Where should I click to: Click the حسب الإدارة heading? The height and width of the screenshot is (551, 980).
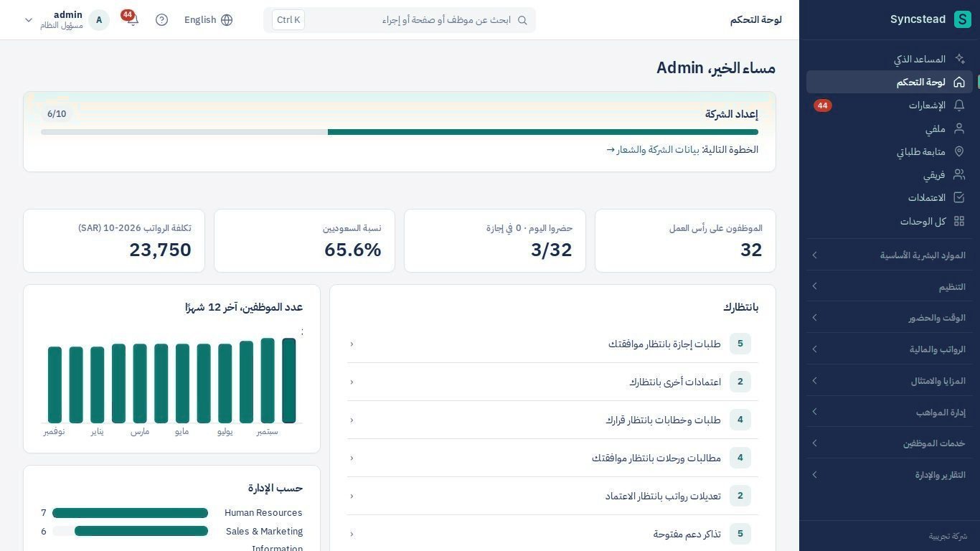pyautogui.click(x=275, y=488)
